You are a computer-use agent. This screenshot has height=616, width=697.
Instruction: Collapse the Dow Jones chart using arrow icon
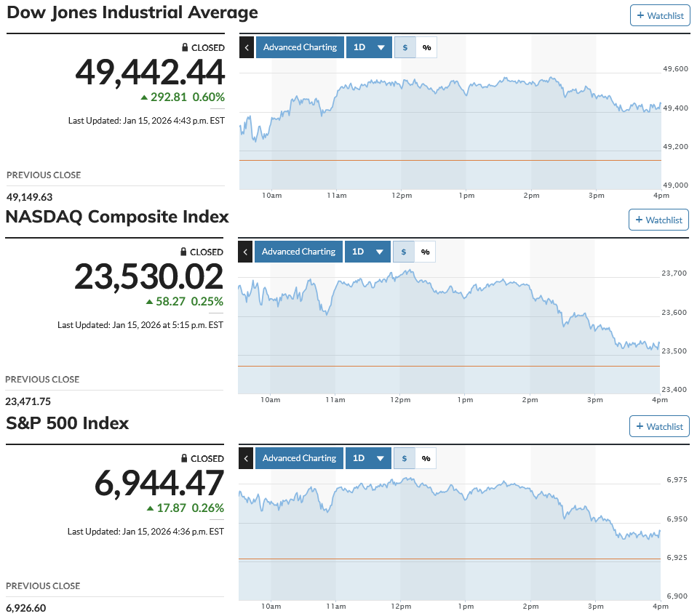(246, 47)
